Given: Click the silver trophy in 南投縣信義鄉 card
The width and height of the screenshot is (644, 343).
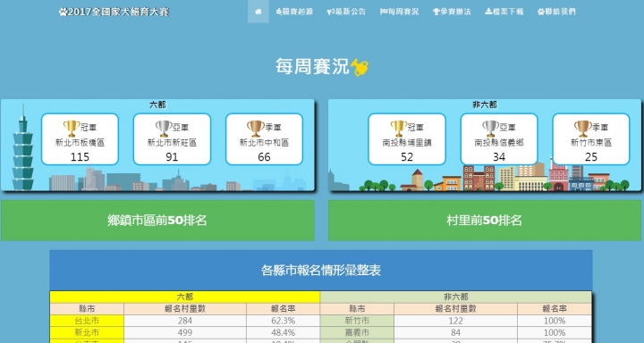Looking at the screenshot, I should (x=490, y=128).
